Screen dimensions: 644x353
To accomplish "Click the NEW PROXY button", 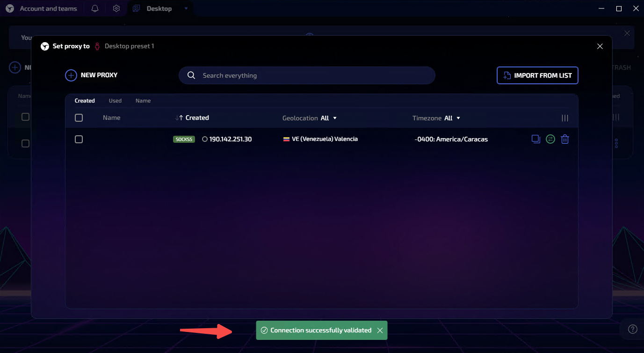I will [91, 75].
